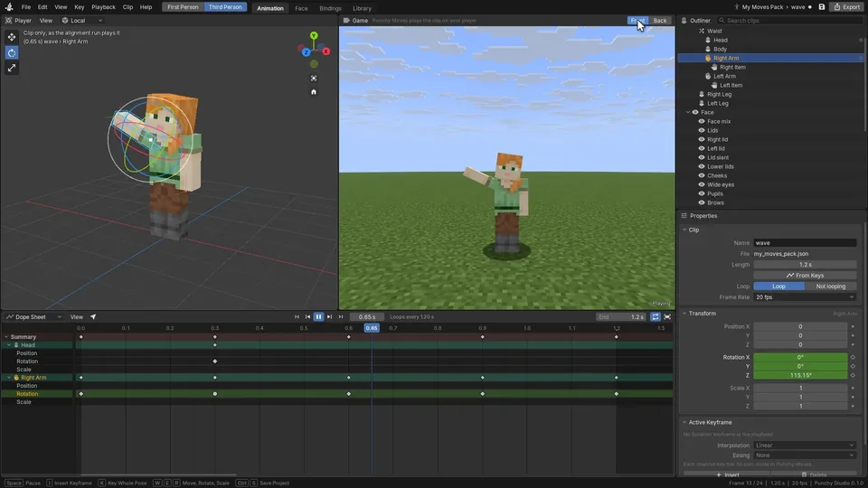This screenshot has width=868, height=488.
Task: Click the Position X keyframe dot
Action: click(853, 327)
